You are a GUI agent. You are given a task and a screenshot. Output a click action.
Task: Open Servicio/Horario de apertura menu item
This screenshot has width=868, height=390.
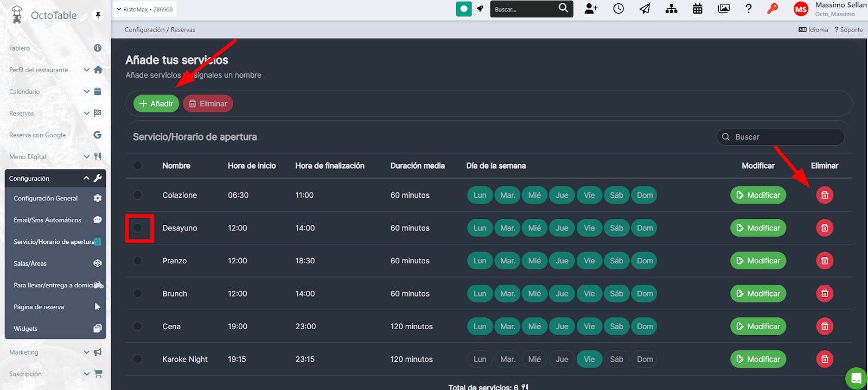pos(55,242)
